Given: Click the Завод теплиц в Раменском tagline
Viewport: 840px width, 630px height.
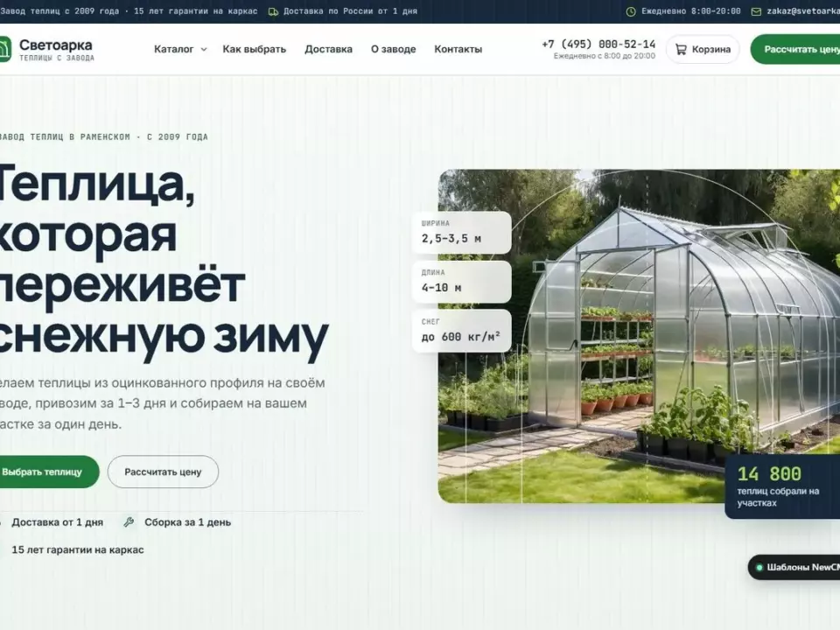Looking at the screenshot, I should point(102,137).
